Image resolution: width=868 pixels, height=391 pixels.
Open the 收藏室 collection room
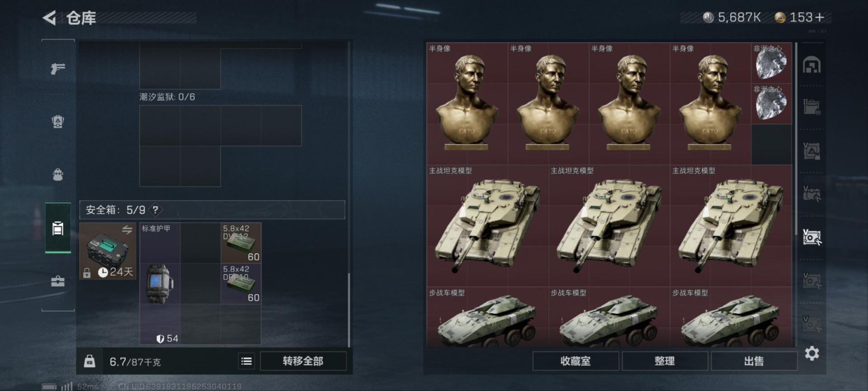(576, 361)
